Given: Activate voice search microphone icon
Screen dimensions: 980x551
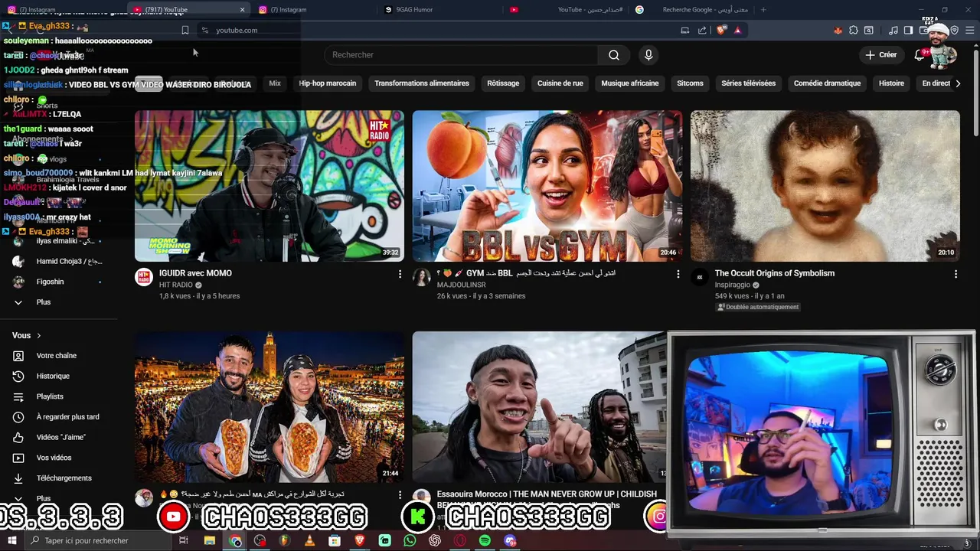Looking at the screenshot, I should [648, 55].
